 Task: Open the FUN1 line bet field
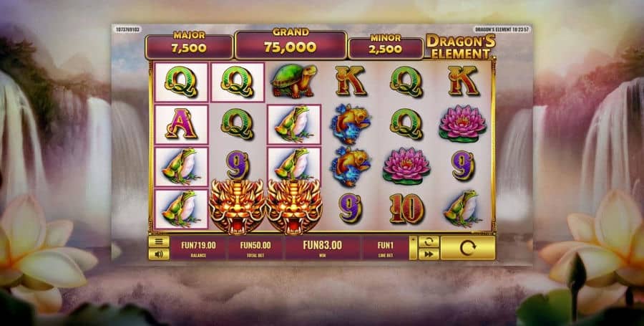385,248
